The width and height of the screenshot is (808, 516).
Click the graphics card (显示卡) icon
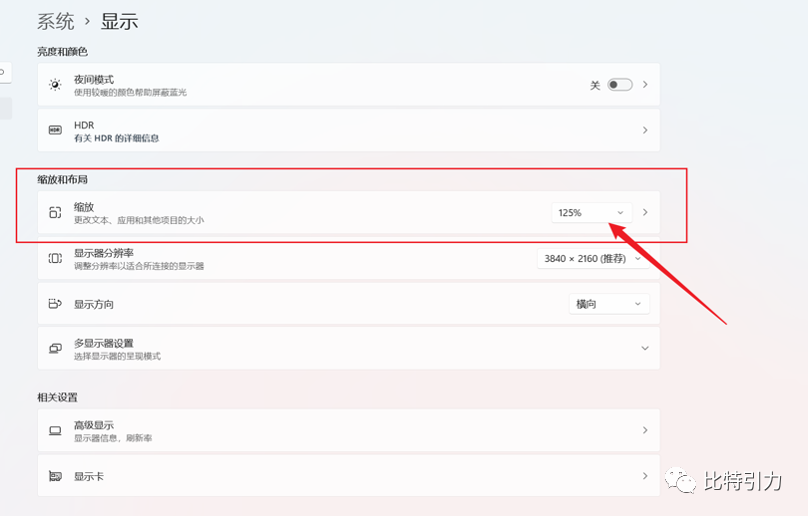pos(55,477)
